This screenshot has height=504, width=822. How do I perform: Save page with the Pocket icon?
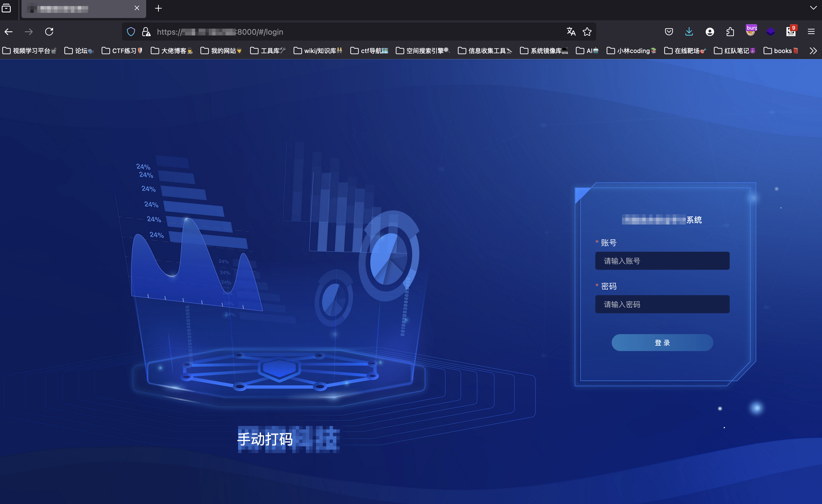(669, 32)
